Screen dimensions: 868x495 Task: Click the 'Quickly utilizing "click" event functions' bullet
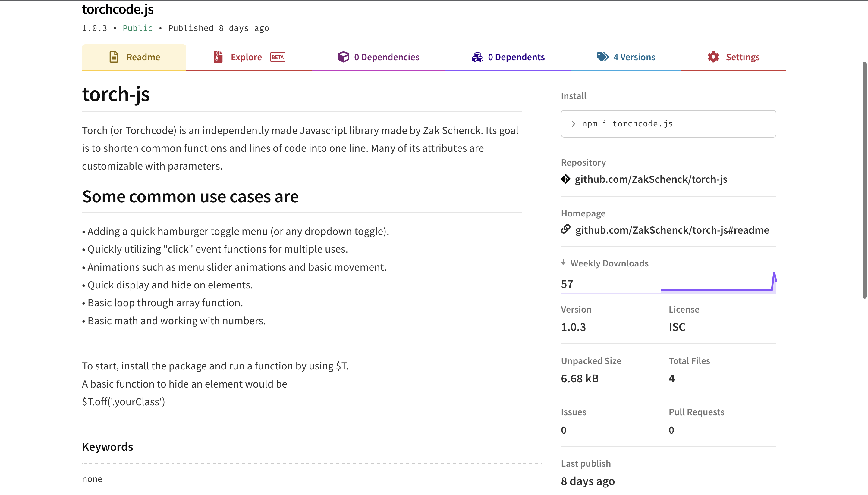[x=215, y=249]
